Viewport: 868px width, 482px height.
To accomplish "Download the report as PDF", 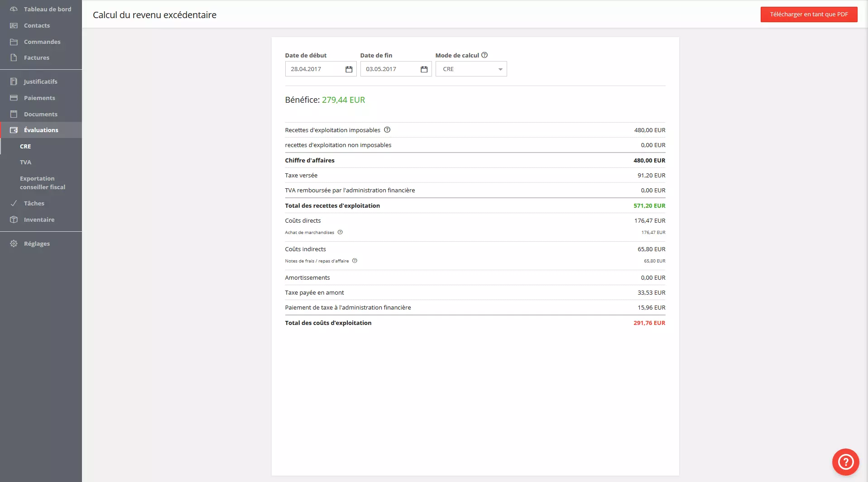I will point(808,14).
